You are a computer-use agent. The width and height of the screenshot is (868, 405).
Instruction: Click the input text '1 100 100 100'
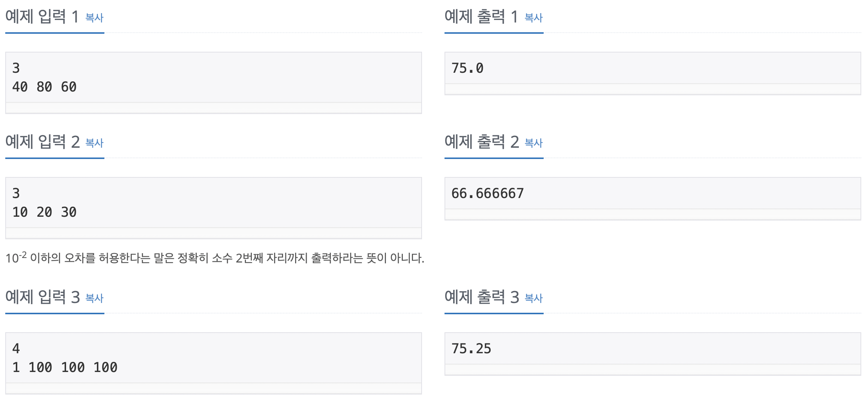point(65,367)
